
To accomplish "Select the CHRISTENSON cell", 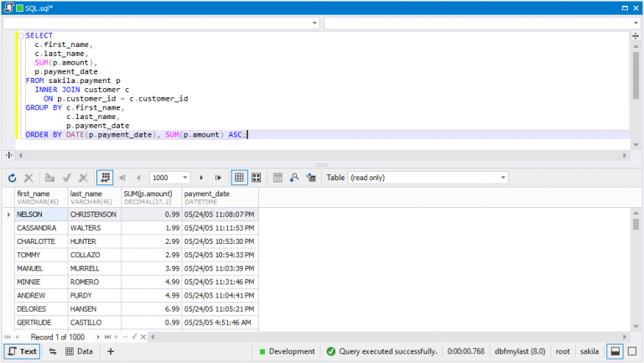I will (x=95, y=215).
